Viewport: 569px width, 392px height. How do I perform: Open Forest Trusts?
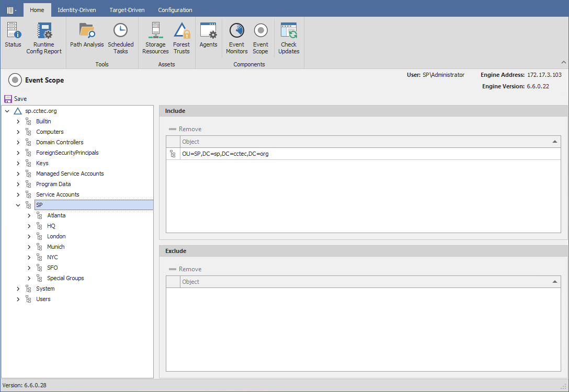[x=181, y=37]
